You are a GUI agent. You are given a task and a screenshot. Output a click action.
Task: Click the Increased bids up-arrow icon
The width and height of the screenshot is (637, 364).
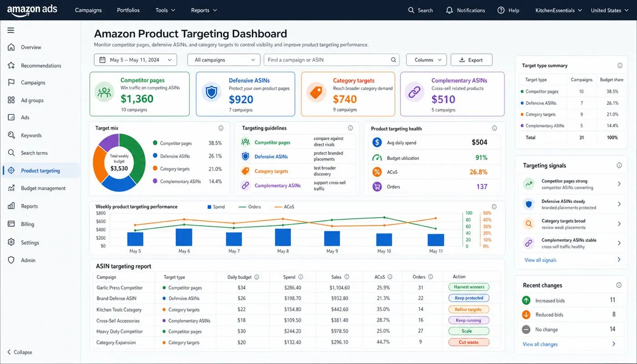click(526, 300)
